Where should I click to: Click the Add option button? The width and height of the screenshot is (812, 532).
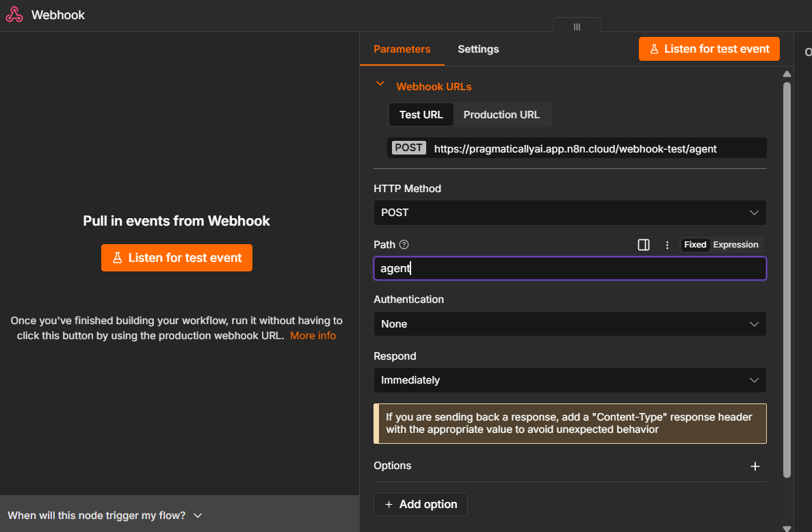coord(421,504)
